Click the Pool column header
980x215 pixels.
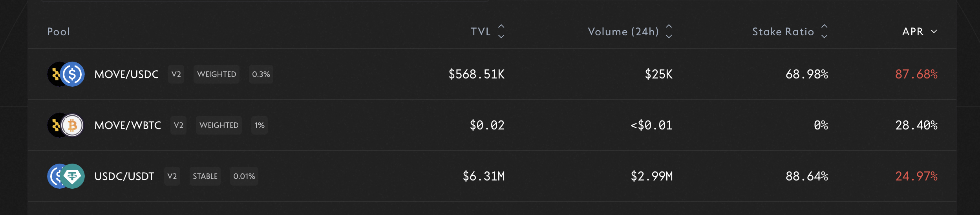(x=59, y=32)
